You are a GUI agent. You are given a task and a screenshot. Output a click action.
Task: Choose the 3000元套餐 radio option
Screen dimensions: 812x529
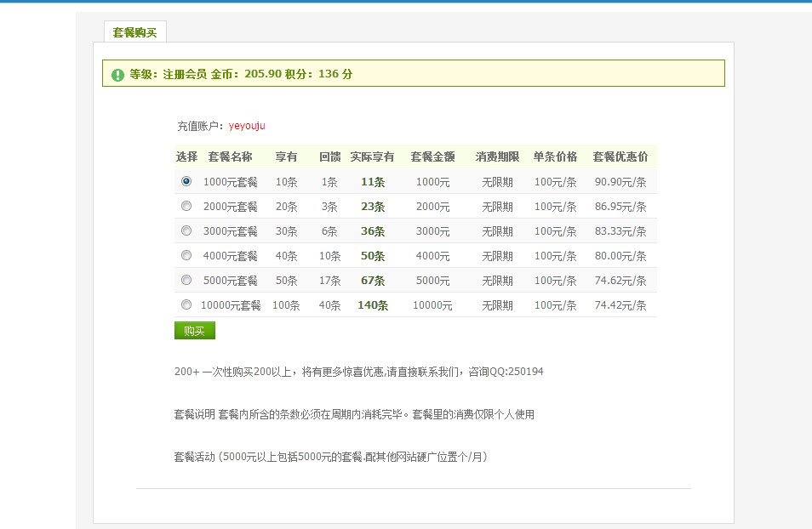pos(186,230)
